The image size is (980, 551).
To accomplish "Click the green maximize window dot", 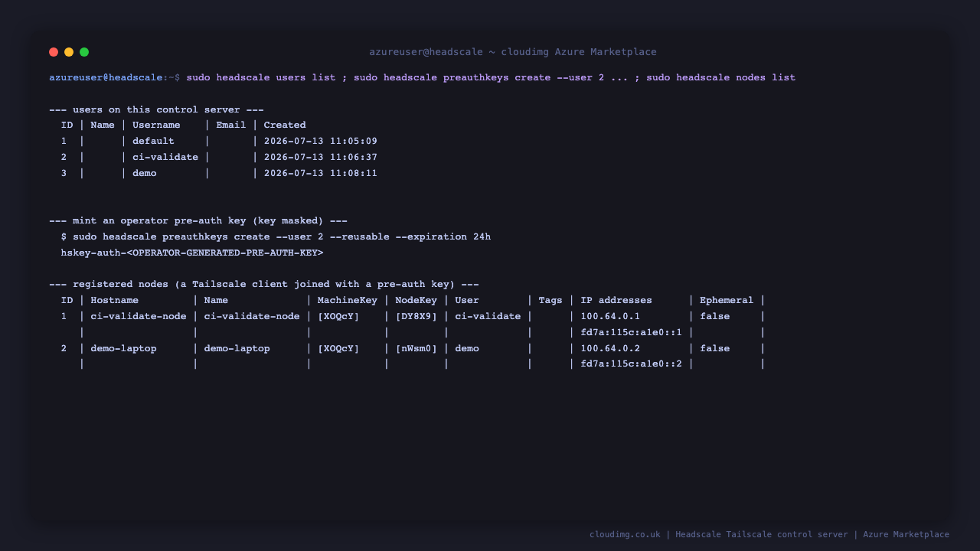I will click(x=84, y=52).
